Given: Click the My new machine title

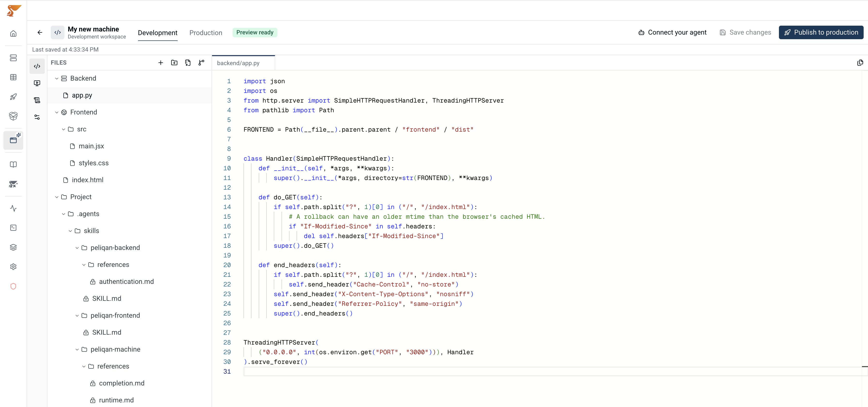Looking at the screenshot, I should [93, 29].
